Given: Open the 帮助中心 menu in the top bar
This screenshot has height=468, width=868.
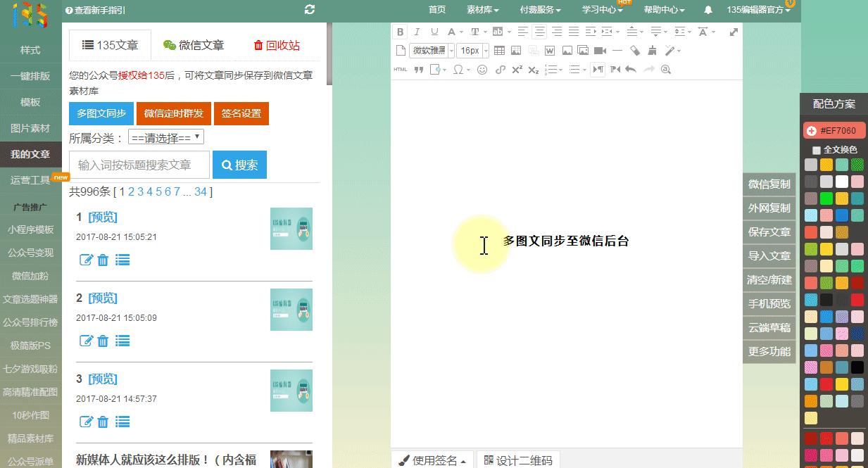Looking at the screenshot, I should [x=662, y=10].
